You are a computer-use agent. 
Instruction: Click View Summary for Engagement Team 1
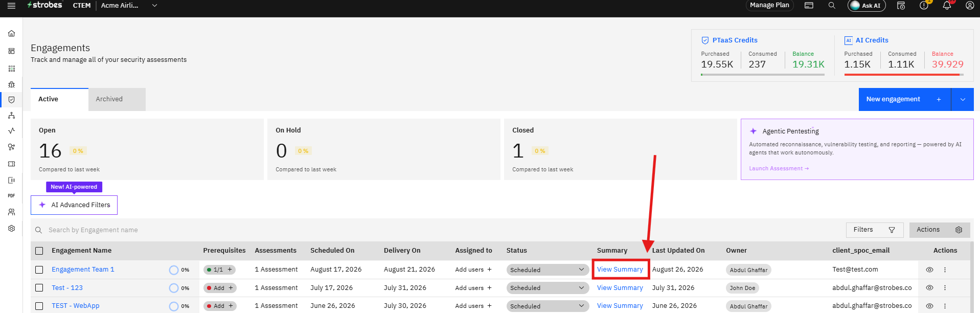click(620, 270)
